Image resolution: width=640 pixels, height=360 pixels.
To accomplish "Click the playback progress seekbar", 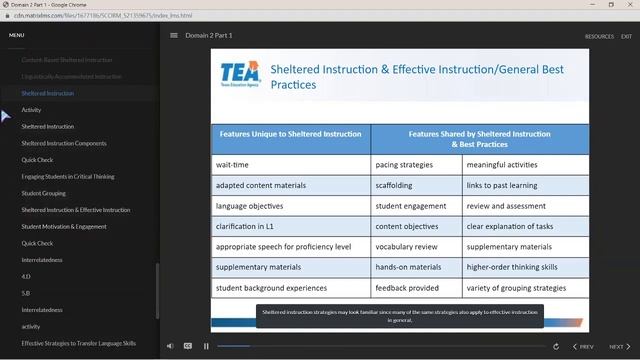I will coord(381,346).
